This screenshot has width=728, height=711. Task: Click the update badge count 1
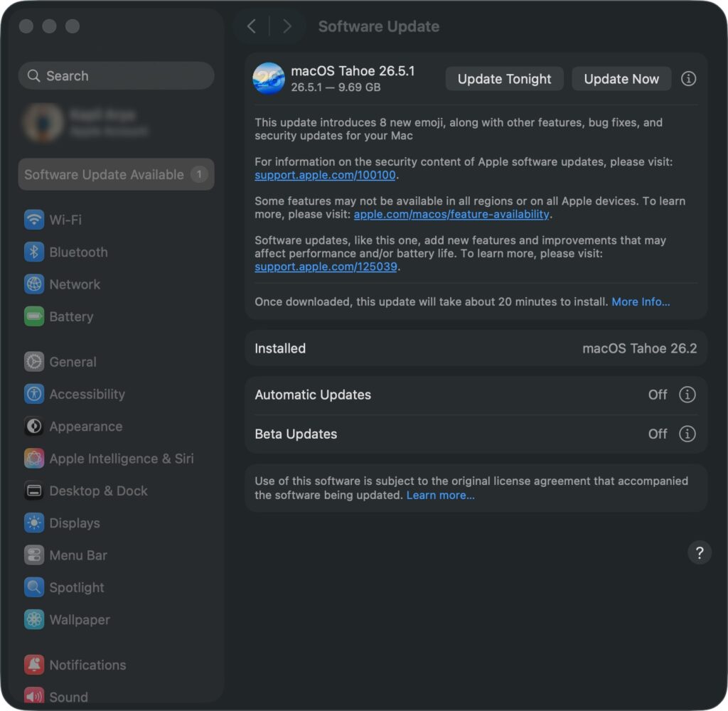coord(199,175)
